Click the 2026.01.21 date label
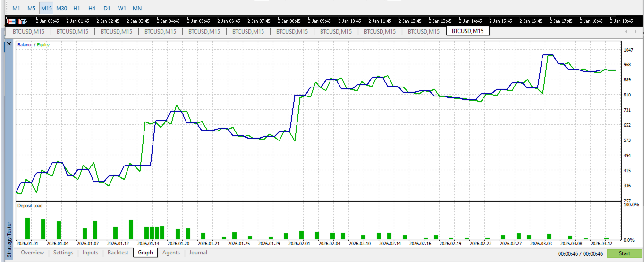 pos(209,243)
